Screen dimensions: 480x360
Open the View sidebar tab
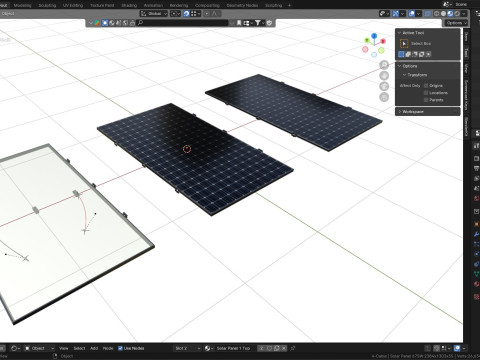pyautogui.click(x=466, y=69)
